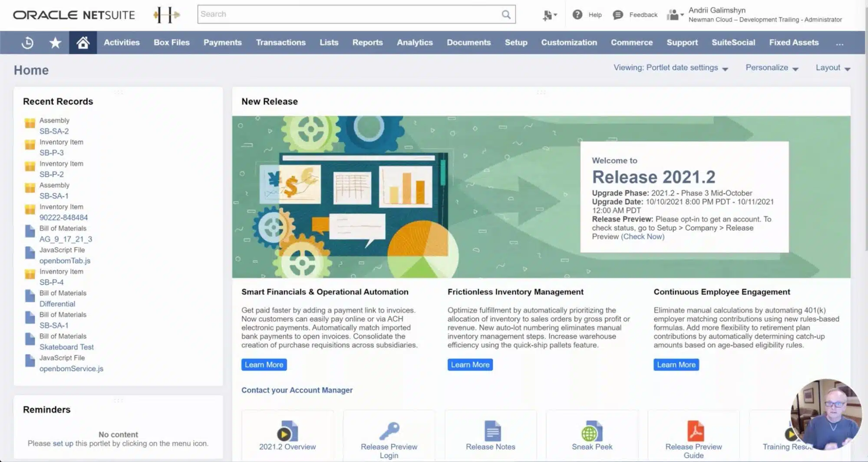868x462 pixels.
Task: Click the Release Preview Guide PDF icon
Action: coord(695,431)
